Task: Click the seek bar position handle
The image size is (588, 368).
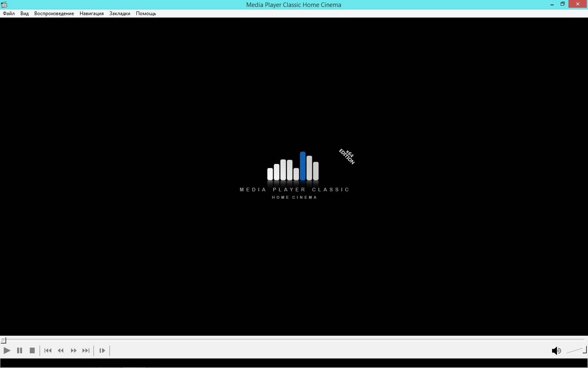Action: point(4,340)
